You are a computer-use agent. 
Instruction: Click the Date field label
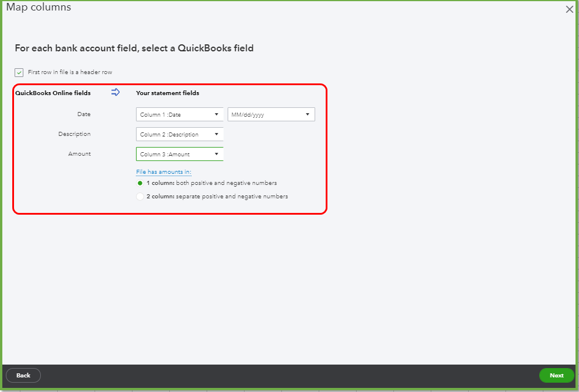pyautogui.click(x=83, y=114)
